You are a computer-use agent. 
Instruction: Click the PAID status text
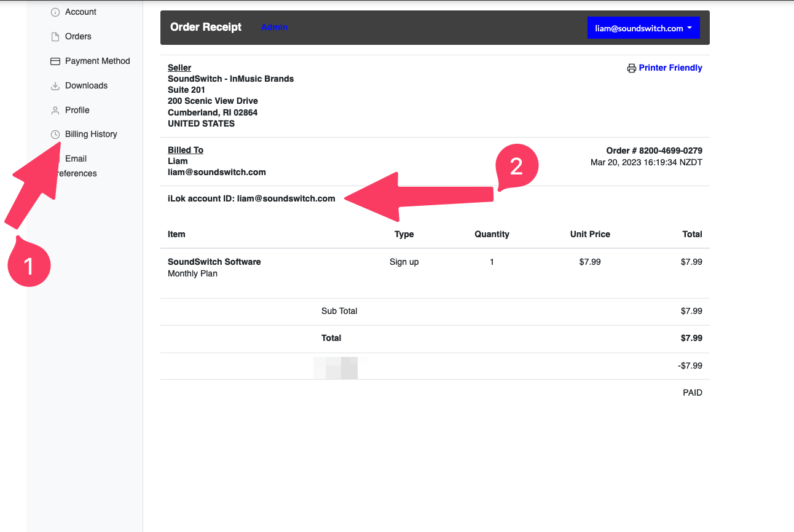(x=693, y=393)
